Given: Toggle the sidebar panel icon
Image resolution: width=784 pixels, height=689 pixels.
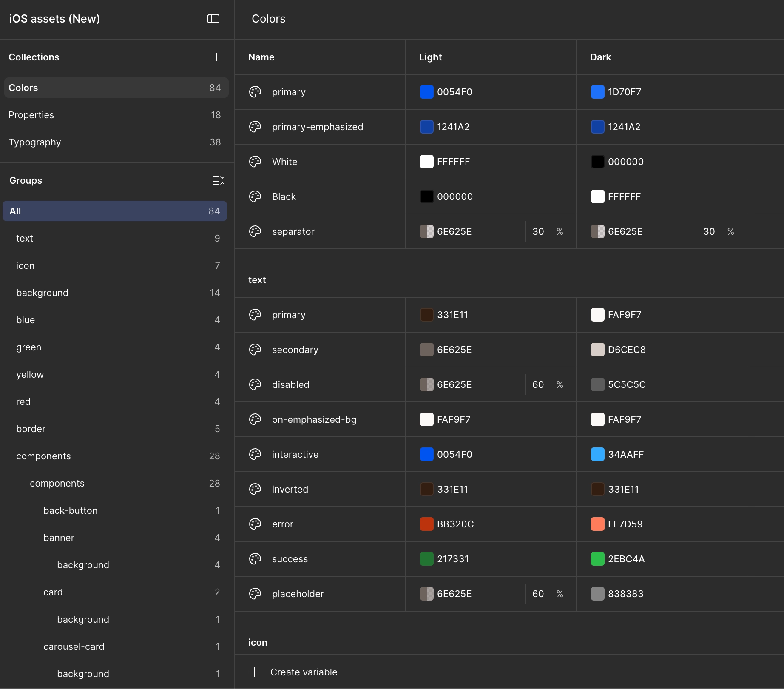Looking at the screenshot, I should click(213, 19).
